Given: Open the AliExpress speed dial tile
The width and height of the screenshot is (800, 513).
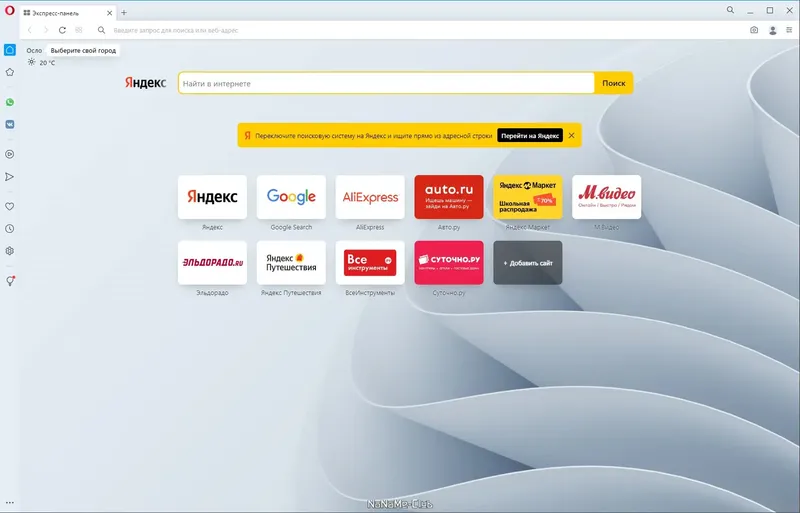Looking at the screenshot, I should coord(370,197).
